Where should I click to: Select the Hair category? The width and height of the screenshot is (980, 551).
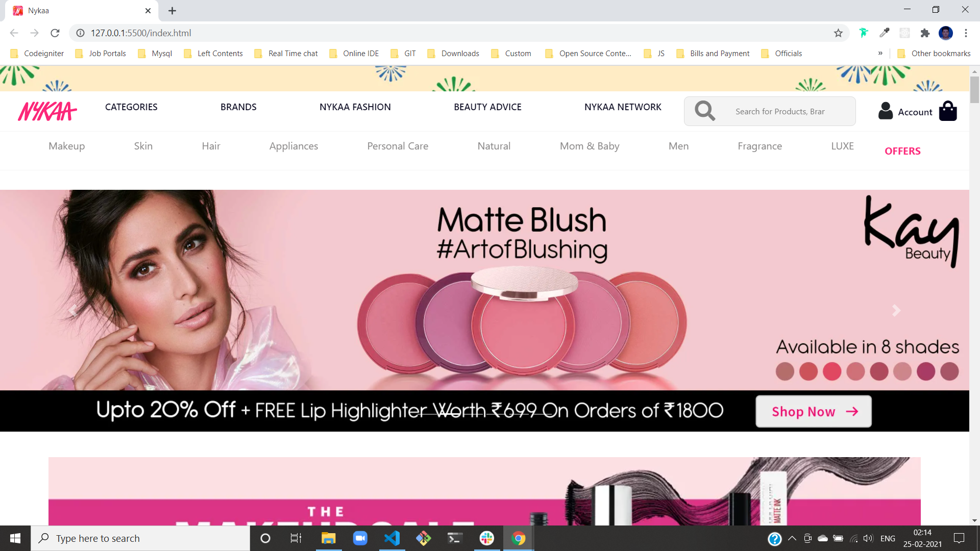pos(211,146)
